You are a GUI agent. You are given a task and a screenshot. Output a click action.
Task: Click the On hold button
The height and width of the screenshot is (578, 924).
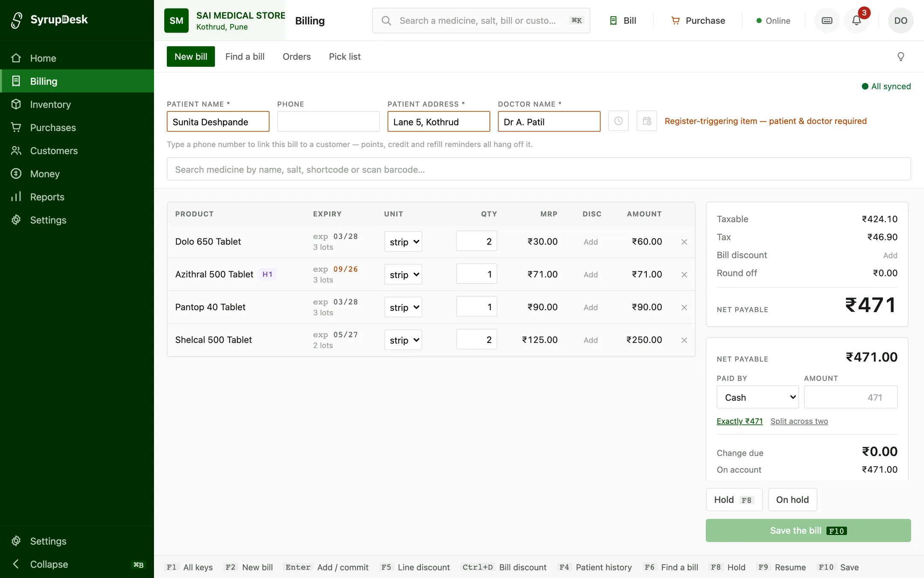[792, 500]
